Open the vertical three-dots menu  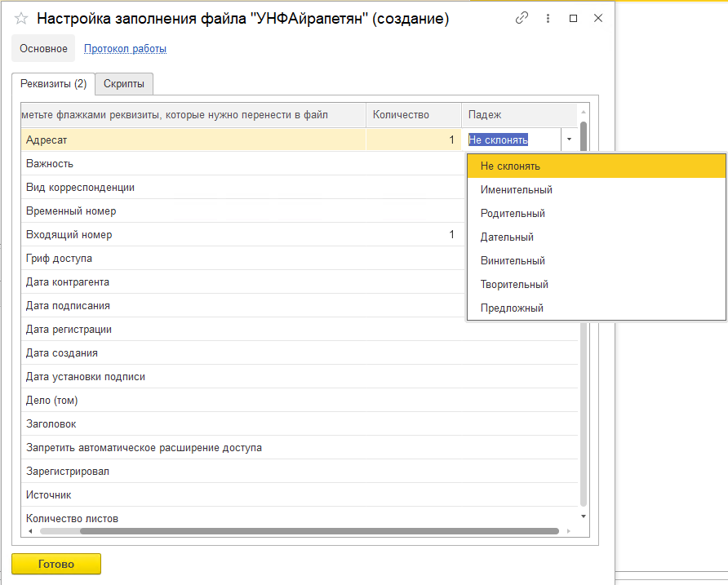tap(548, 18)
